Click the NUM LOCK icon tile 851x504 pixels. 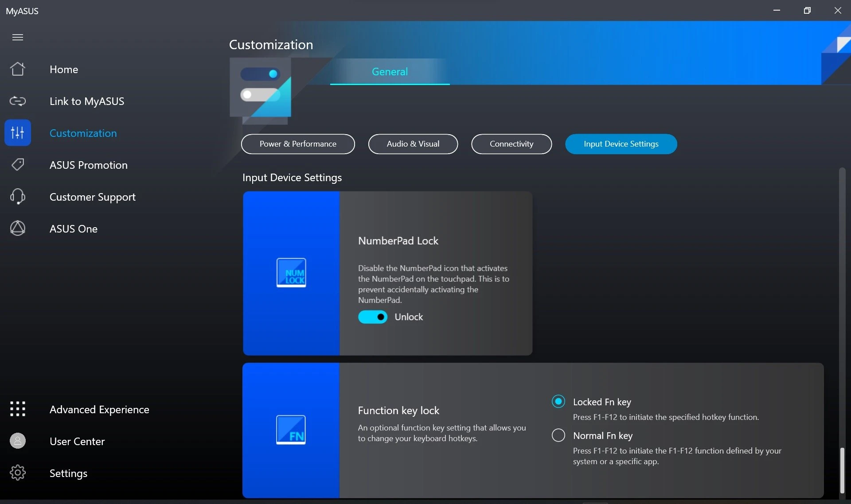click(291, 273)
